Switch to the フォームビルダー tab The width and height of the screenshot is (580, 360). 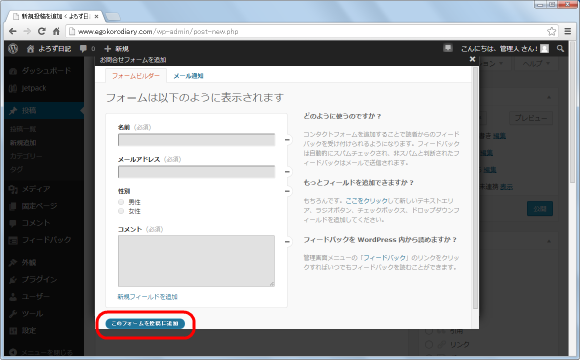point(136,75)
